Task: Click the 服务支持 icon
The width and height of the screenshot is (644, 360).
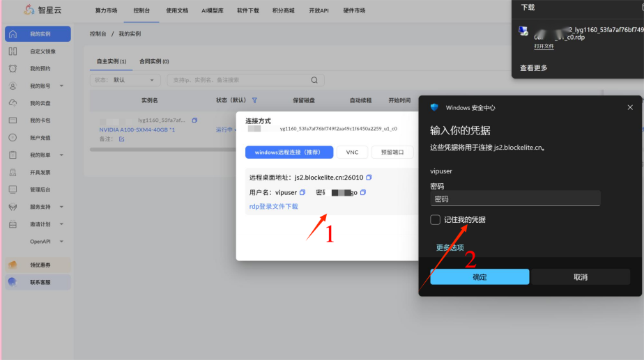Action: (x=13, y=207)
